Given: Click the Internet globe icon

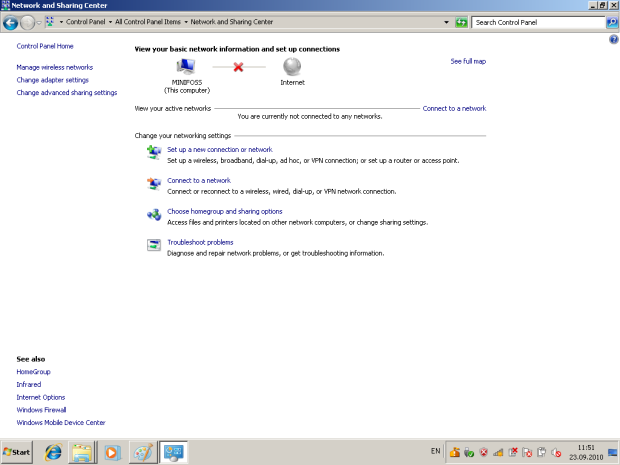Looking at the screenshot, I should click(x=292, y=66).
